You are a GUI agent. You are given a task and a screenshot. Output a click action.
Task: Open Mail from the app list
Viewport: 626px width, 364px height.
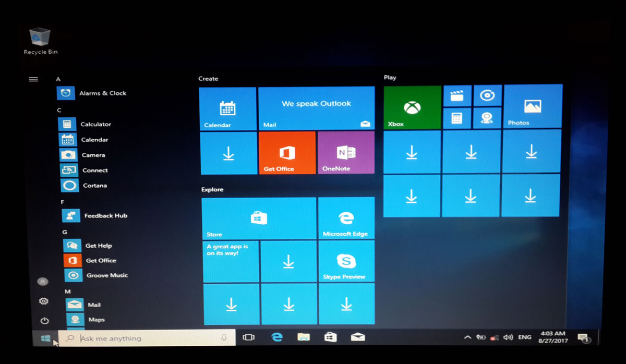point(83,305)
